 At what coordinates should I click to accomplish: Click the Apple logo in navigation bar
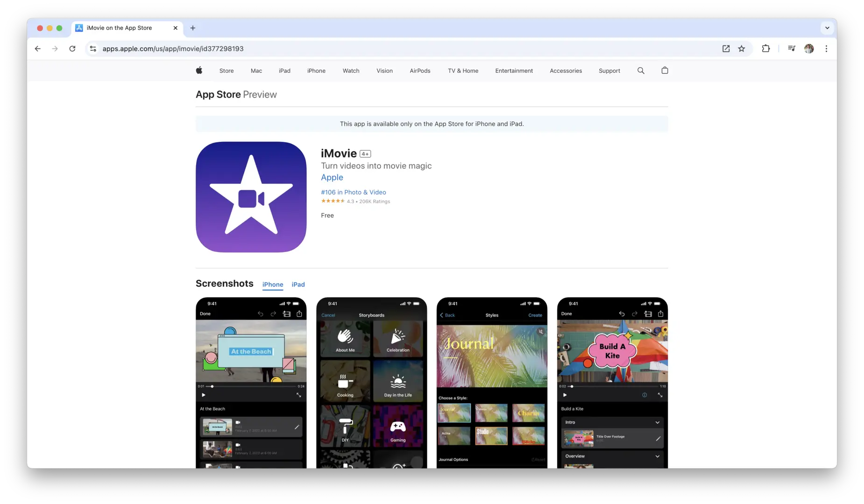[x=199, y=70]
